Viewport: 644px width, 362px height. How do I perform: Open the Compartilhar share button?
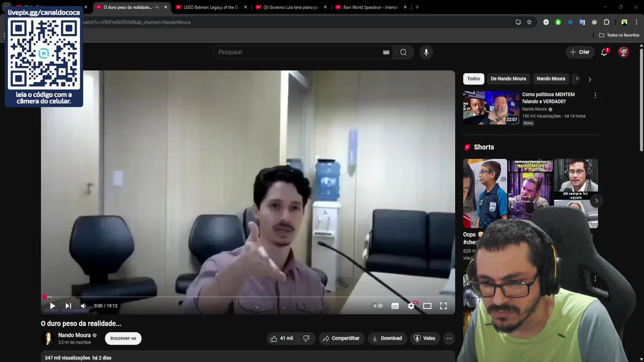click(x=341, y=338)
